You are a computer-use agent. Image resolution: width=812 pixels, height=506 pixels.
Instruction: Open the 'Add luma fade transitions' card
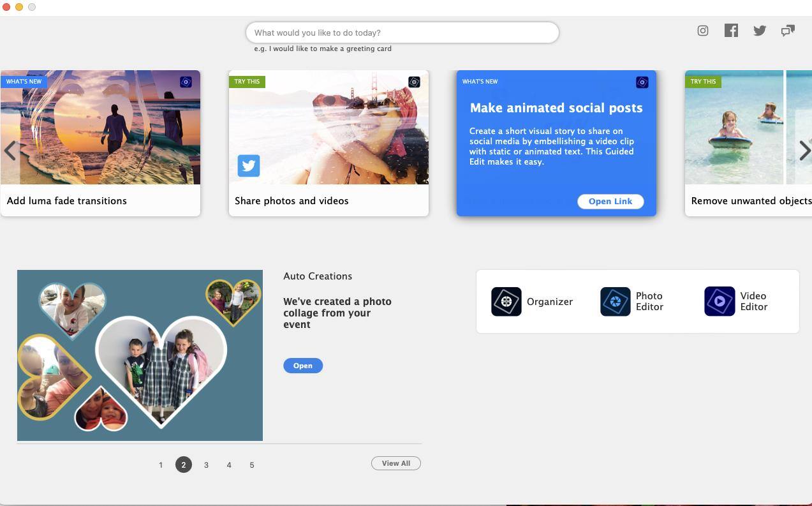click(x=100, y=144)
